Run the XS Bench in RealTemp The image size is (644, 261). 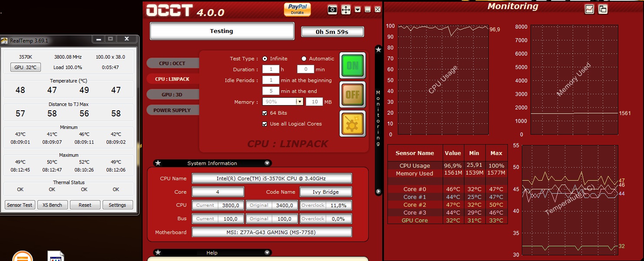tap(52, 205)
